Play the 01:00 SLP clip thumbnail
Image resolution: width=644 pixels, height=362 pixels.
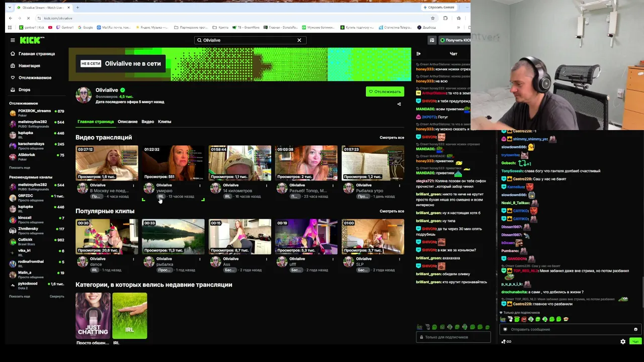373,236
